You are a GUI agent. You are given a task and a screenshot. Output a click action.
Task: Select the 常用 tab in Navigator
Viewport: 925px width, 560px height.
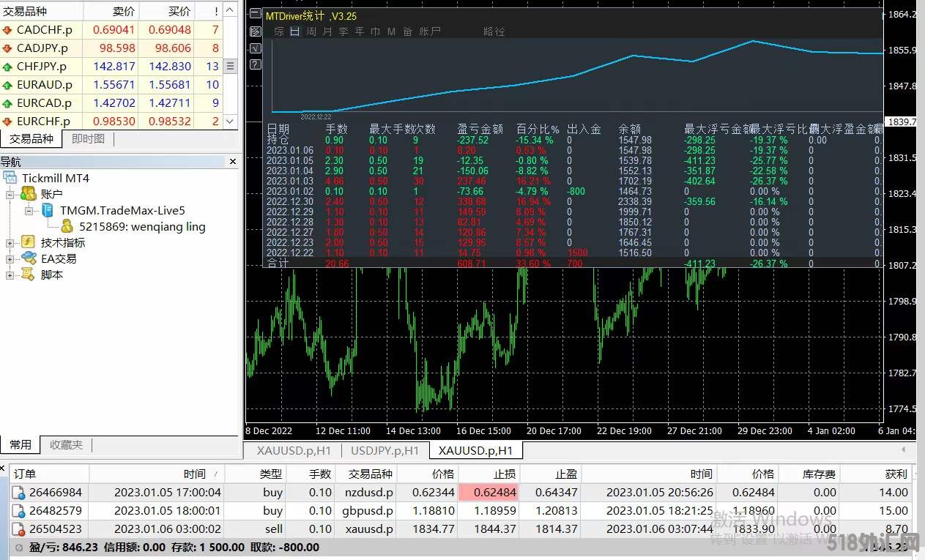click(21, 444)
